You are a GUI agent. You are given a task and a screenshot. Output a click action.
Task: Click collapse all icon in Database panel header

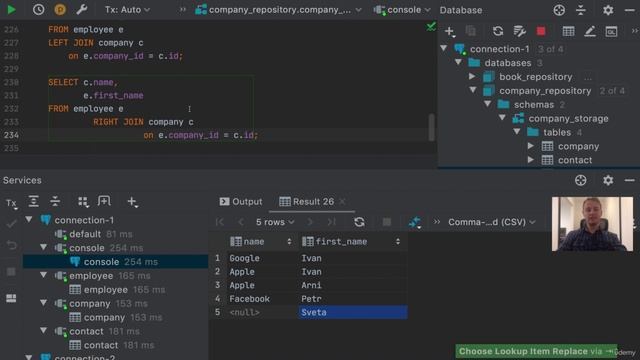[581, 10]
